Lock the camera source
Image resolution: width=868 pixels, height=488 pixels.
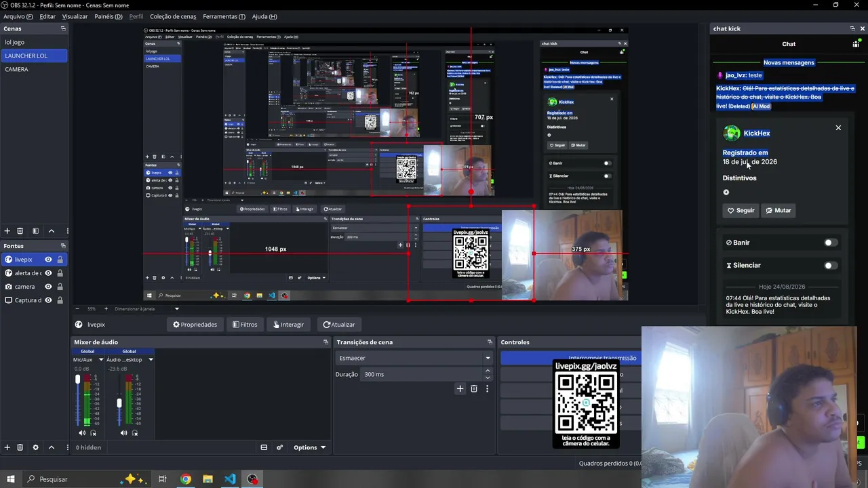pyautogui.click(x=60, y=287)
